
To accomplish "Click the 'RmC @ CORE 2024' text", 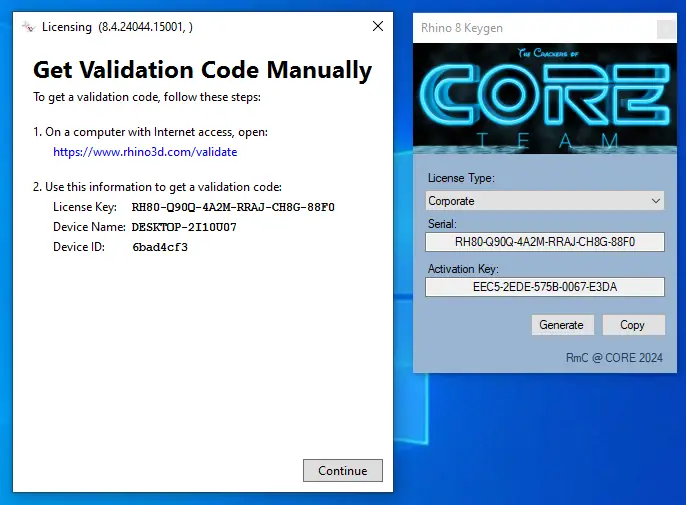I will (x=614, y=358).
